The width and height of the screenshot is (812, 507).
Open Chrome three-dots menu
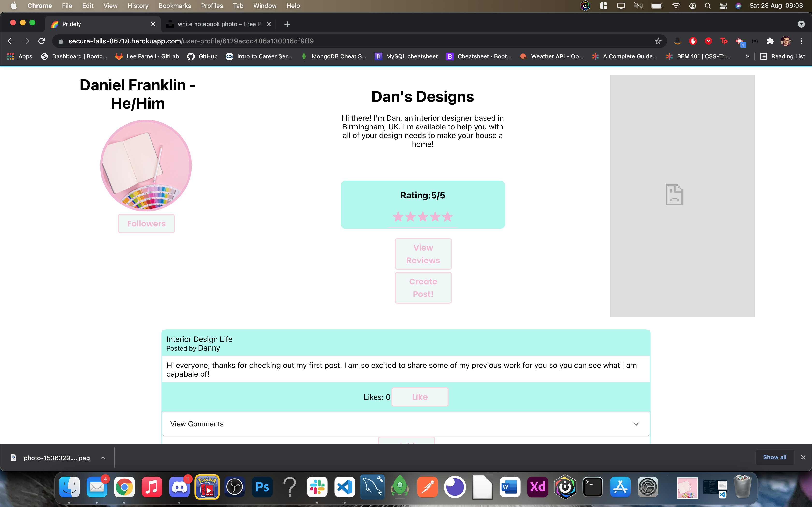[801, 41]
